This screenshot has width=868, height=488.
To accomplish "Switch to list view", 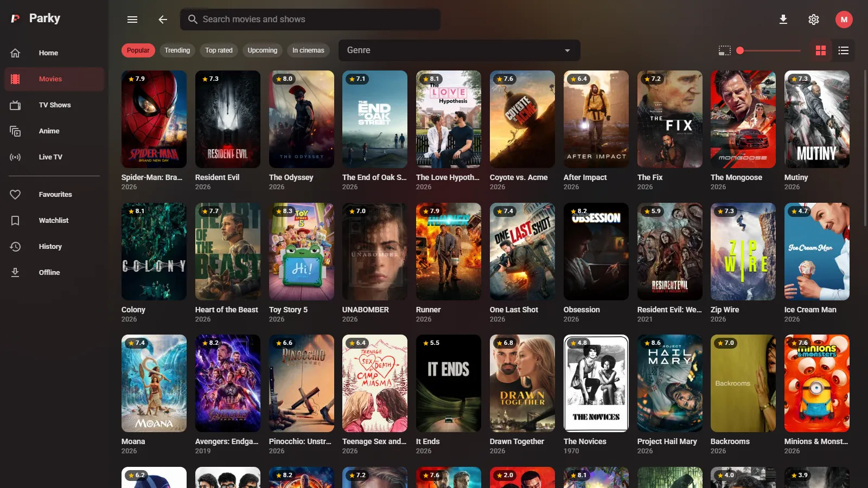I will point(843,50).
